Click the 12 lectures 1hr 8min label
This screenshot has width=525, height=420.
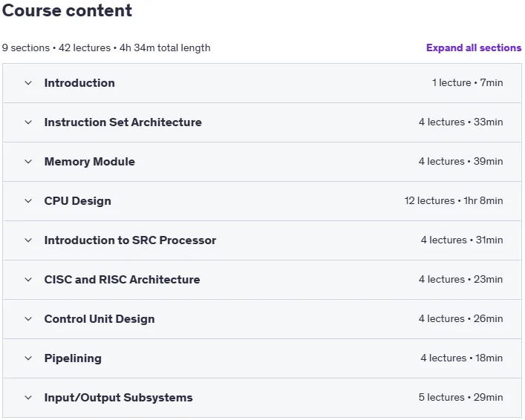pos(454,201)
